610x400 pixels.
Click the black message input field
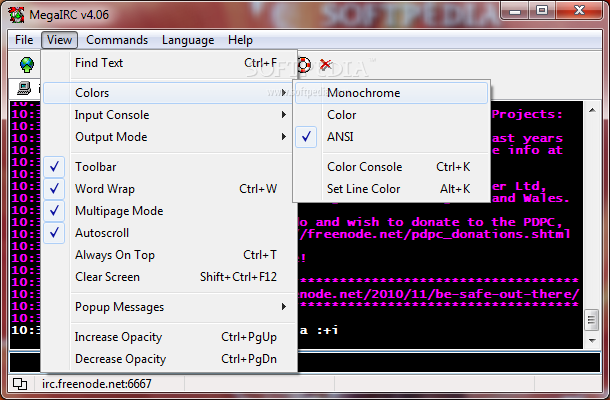click(x=305, y=362)
